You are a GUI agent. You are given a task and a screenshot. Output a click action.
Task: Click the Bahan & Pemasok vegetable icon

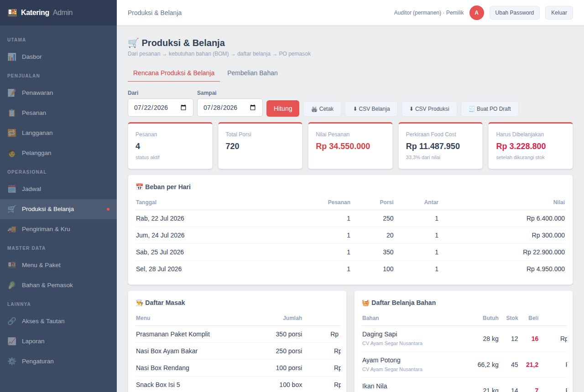pyautogui.click(x=12, y=285)
